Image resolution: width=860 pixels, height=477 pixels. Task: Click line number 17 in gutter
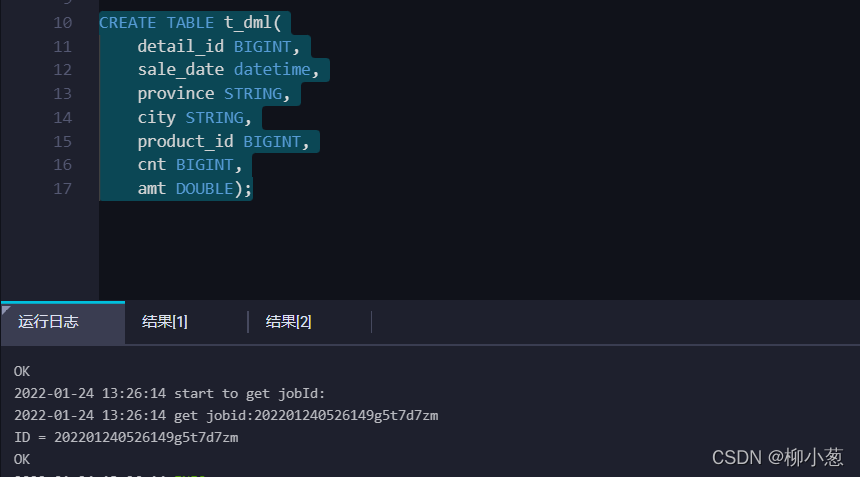point(63,189)
